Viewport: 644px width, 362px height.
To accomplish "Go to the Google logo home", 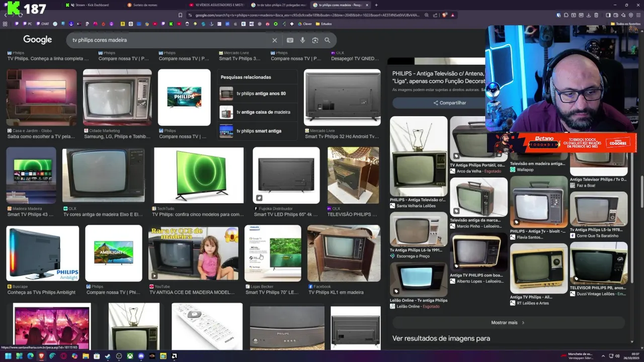I will point(37,40).
